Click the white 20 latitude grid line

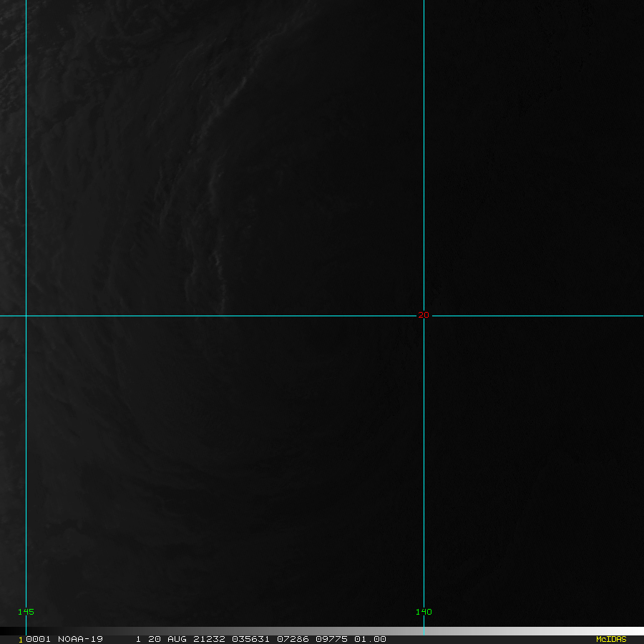pyautogui.click(x=215, y=315)
